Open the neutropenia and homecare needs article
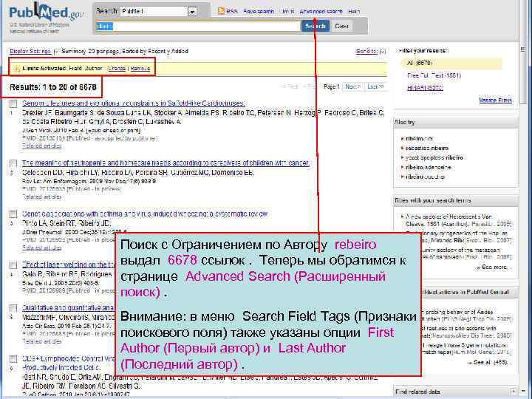The image size is (532, 399). (166, 163)
